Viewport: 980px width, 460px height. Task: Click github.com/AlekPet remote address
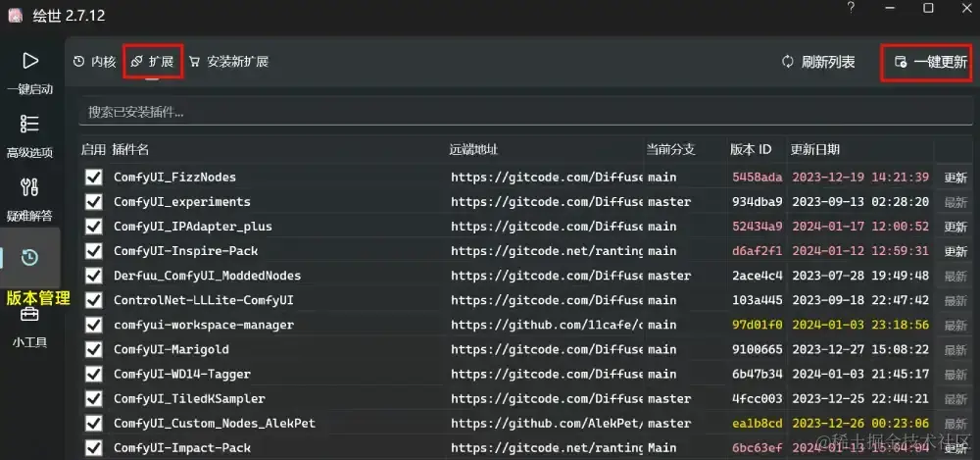click(547, 423)
